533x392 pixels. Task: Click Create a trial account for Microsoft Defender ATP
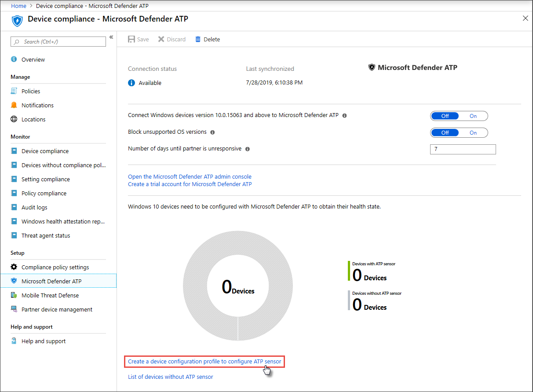pos(190,184)
